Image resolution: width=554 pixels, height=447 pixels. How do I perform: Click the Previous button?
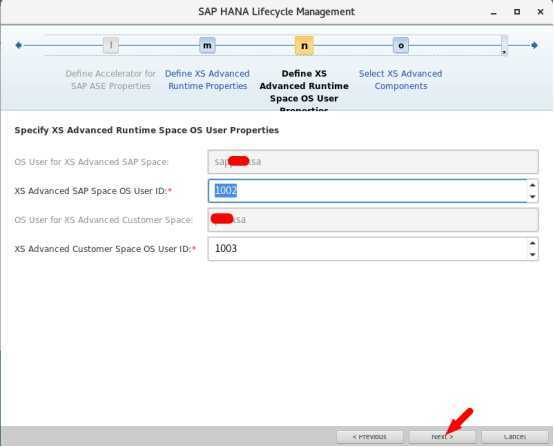(370, 437)
